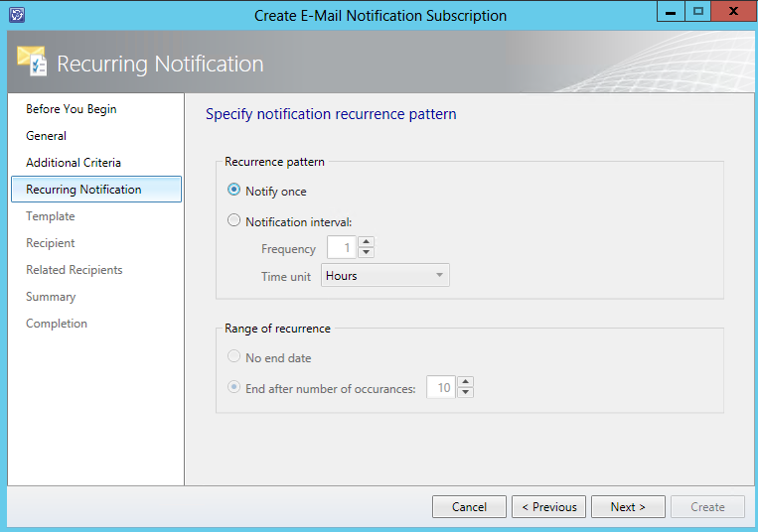
Task: Open the Additional Criteria step
Action: (74, 163)
